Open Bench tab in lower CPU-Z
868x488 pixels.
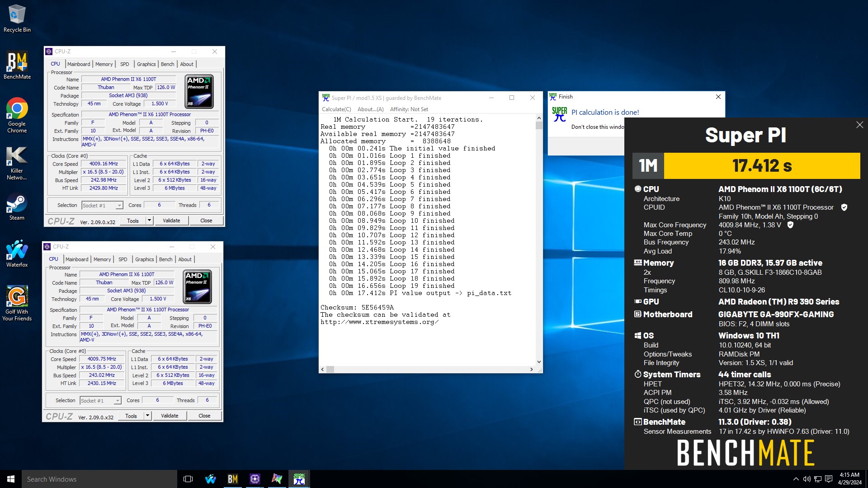[166, 259]
